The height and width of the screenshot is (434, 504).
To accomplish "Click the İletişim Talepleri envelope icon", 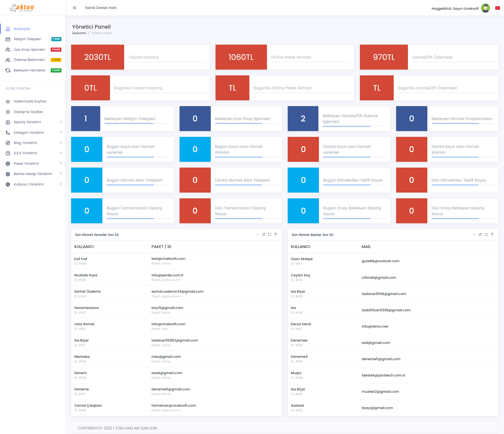I will pyautogui.click(x=8, y=39).
